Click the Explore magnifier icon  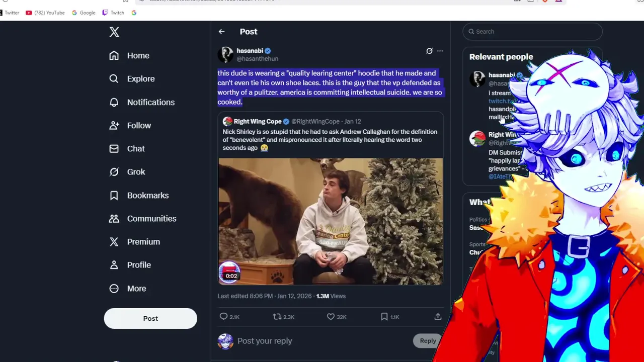tap(114, 78)
